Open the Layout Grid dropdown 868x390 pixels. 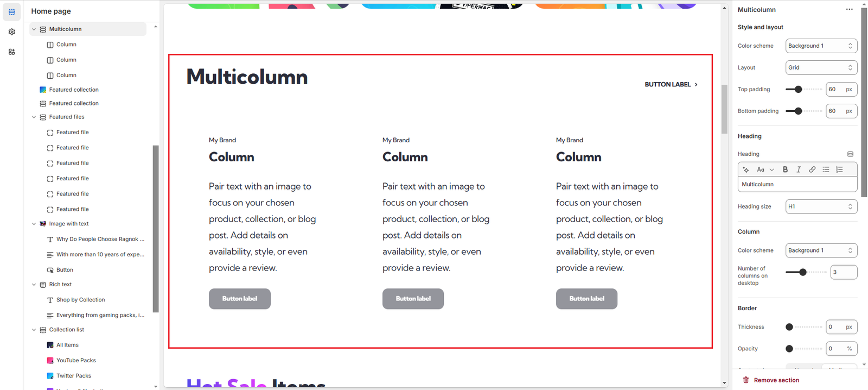point(821,67)
